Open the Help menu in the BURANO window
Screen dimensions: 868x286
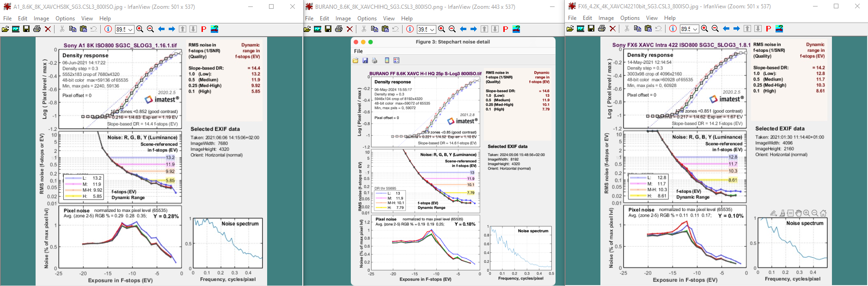[407, 19]
